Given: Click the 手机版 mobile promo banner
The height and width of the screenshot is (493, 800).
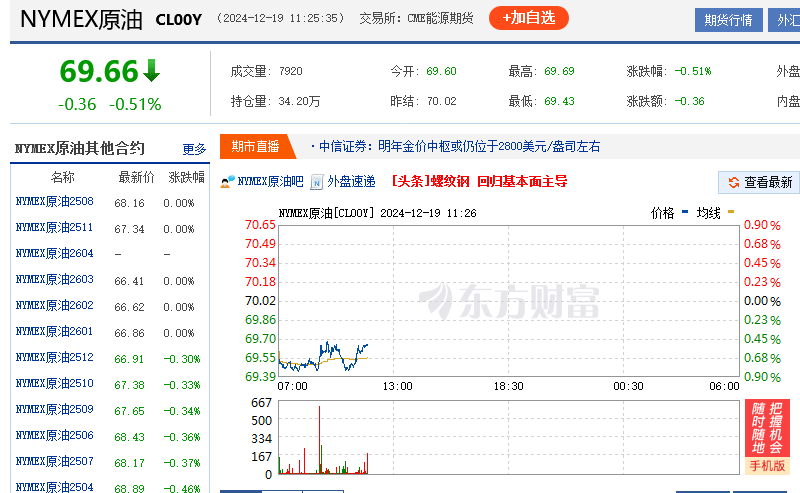Looking at the screenshot, I should (x=767, y=437).
